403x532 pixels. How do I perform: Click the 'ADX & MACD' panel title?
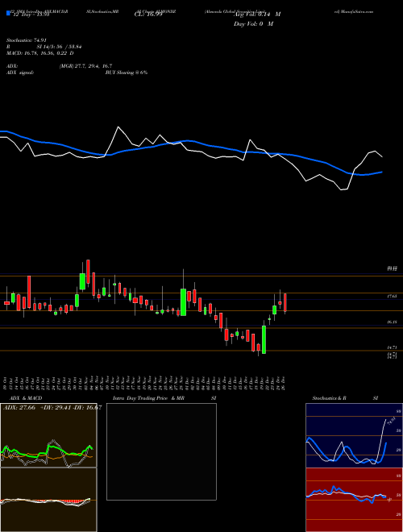click(x=26, y=398)
